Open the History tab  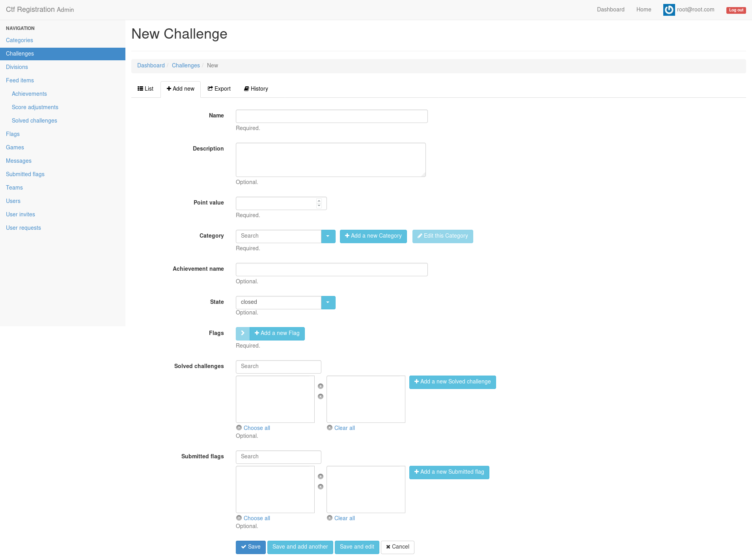point(256,89)
